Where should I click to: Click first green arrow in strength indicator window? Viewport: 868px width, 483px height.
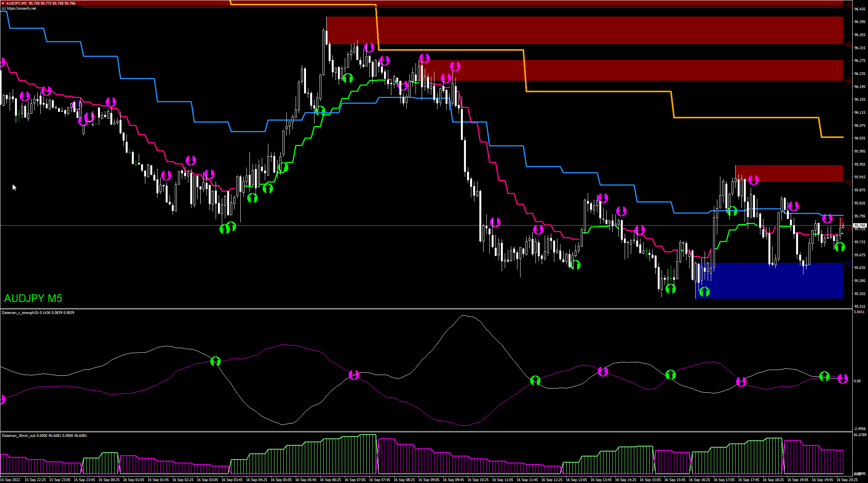pos(216,361)
